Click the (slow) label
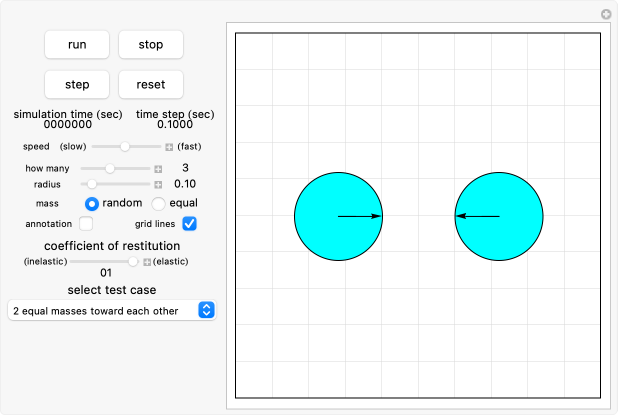 (73, 146)
